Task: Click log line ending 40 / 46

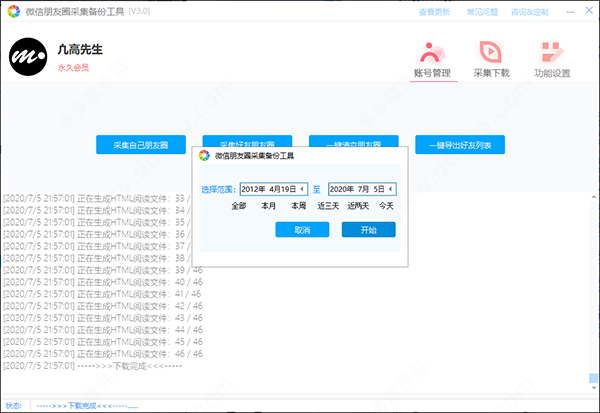Action: [x=103, y=282]
